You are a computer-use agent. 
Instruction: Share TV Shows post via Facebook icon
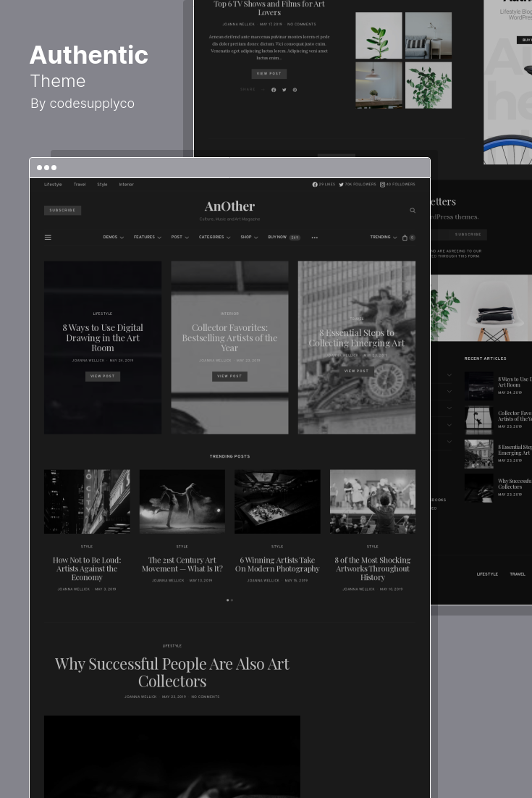coord(274,90)
